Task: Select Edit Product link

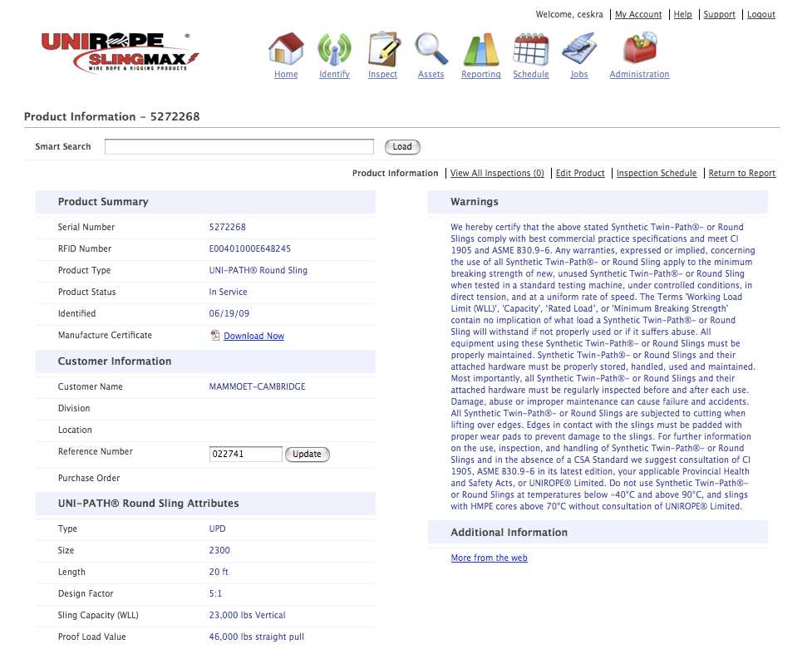Action: pyautogui.click(x=580, y=174)
